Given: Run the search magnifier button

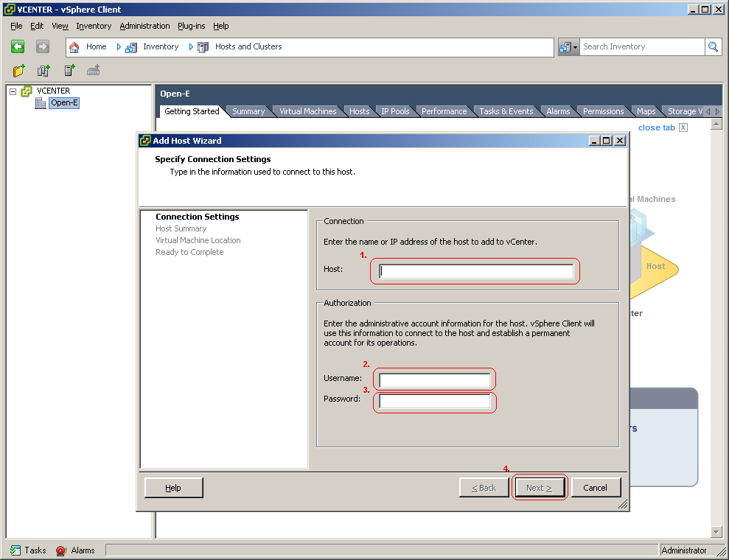Looking at the screenshot, I should pyautogui.click(x=713, y=46).
